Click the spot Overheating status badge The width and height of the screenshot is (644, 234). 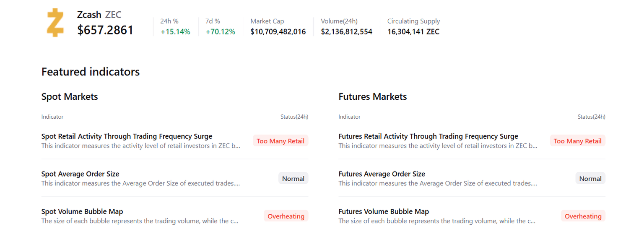(286, 216)
